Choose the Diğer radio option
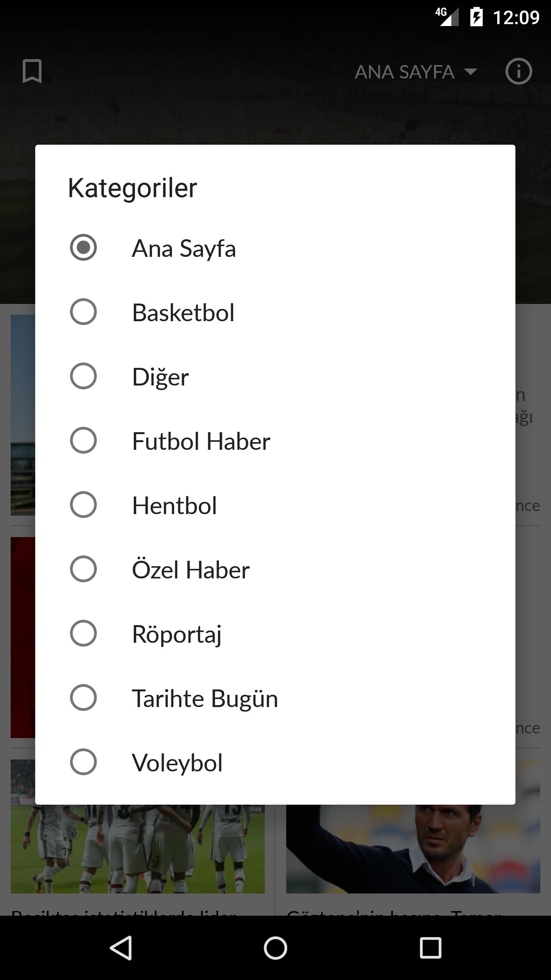551x980 pixels. click(83, 376)
